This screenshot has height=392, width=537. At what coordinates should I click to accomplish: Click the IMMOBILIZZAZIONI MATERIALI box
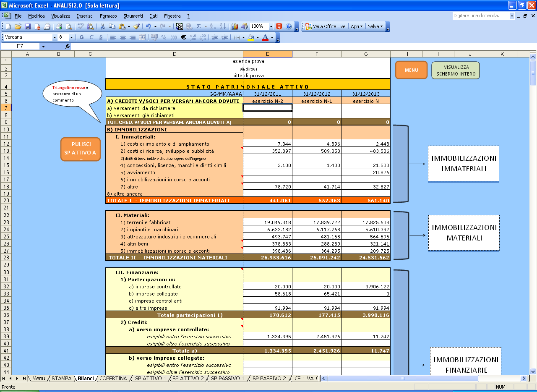click(x=464, y=233)
